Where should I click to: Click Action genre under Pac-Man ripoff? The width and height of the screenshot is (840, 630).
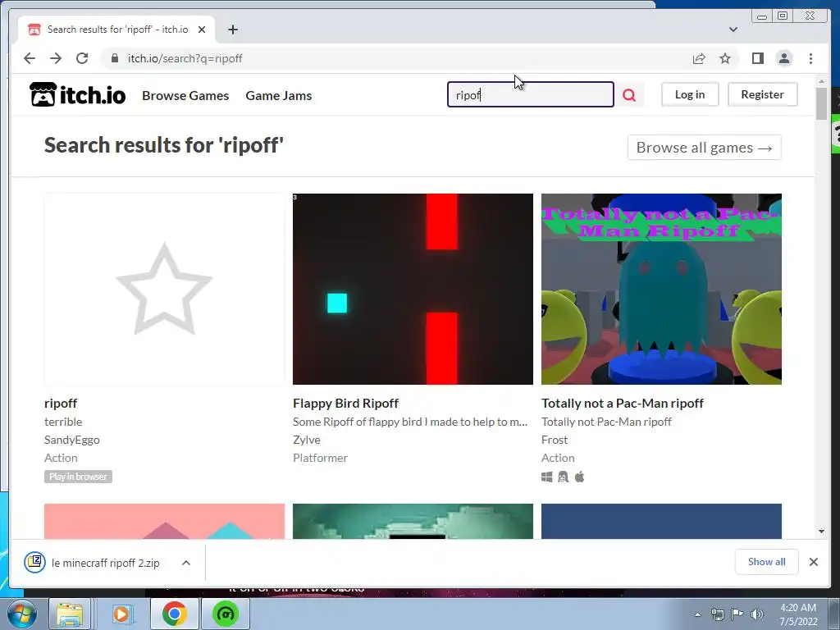pyautogui.click(x=558, y=458)
